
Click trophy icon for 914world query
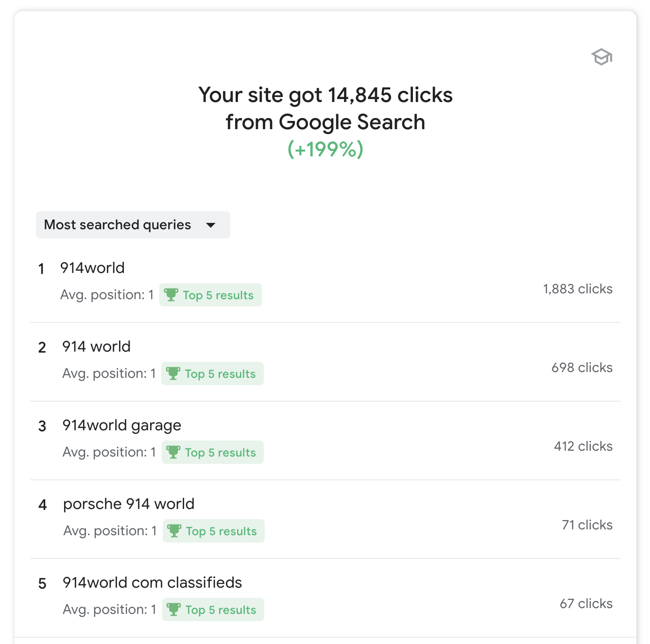171,295
